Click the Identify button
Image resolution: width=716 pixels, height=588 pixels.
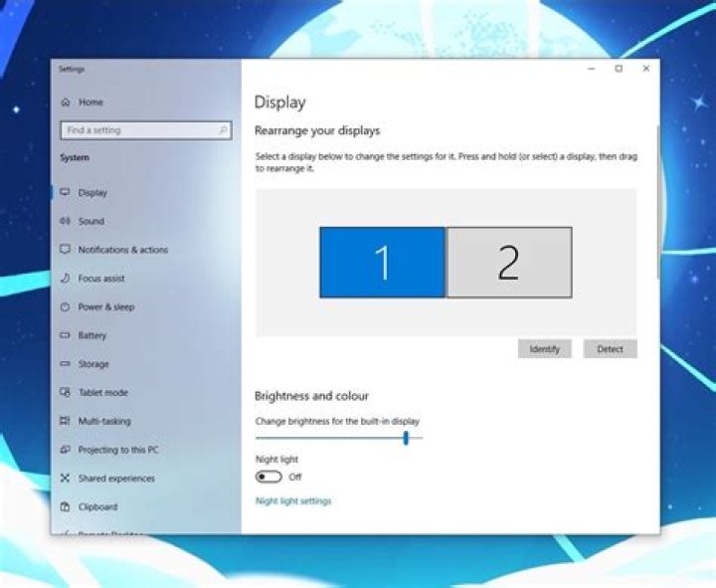pyautogui.click(x=544, y=349)
